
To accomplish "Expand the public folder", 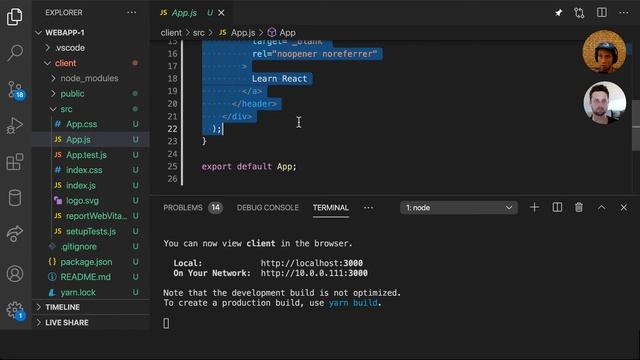I will click(x=72, y=94).
